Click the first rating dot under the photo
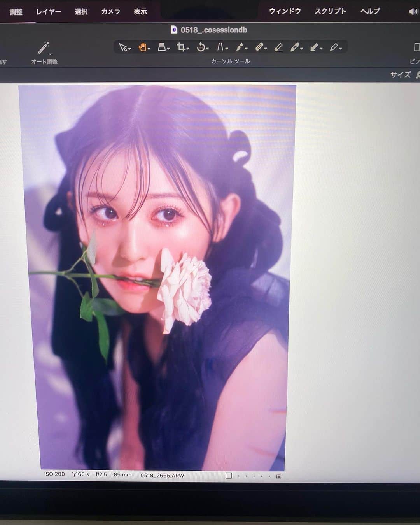 tap(238, 476)
